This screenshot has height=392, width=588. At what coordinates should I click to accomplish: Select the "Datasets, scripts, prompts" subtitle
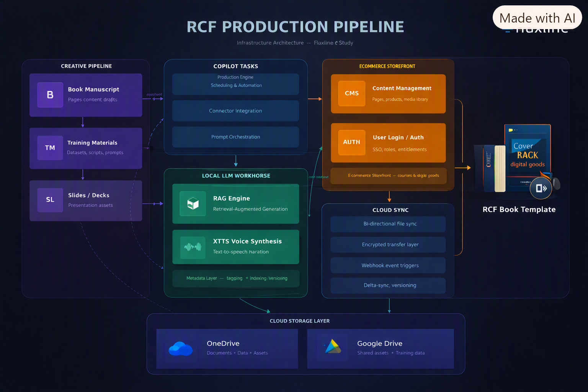(x=95, y=152)
